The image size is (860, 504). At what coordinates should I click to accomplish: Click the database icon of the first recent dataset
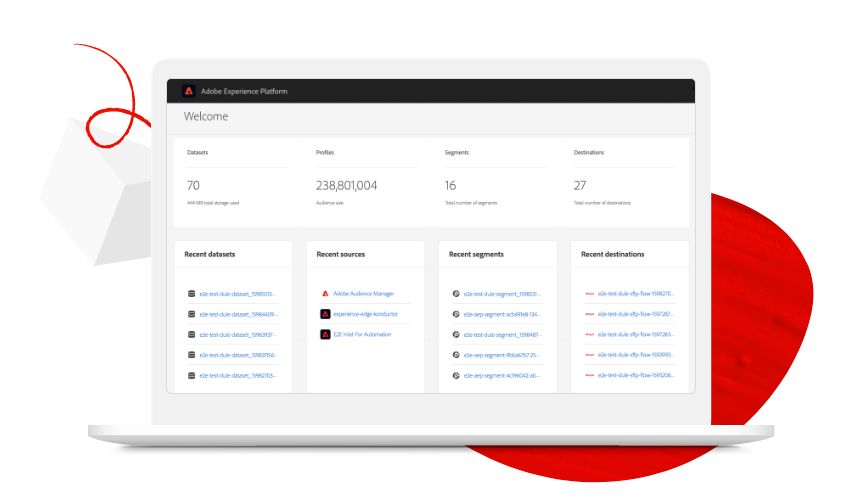coord(191,294)
